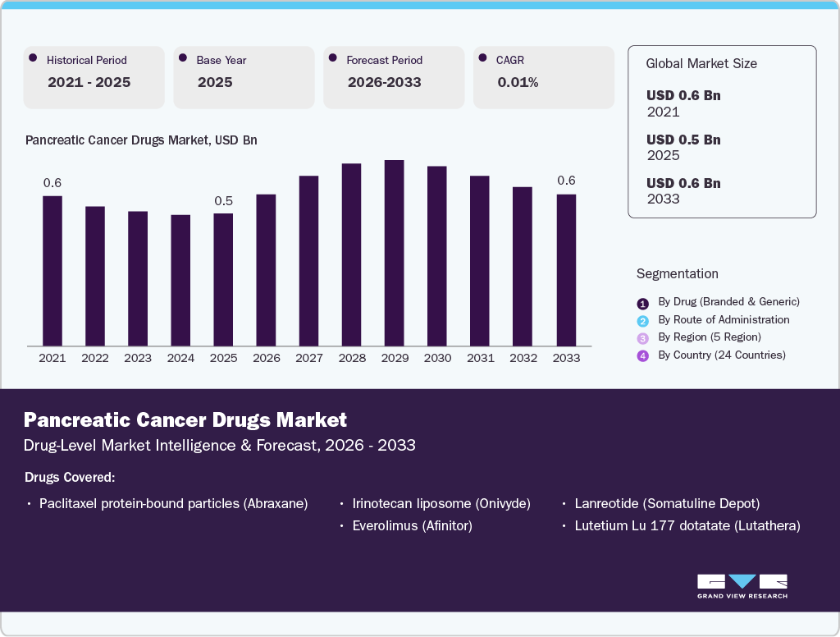Click segmentation number 1 circle icon
The image size is (840, 637).
click(x=643, y=304)
